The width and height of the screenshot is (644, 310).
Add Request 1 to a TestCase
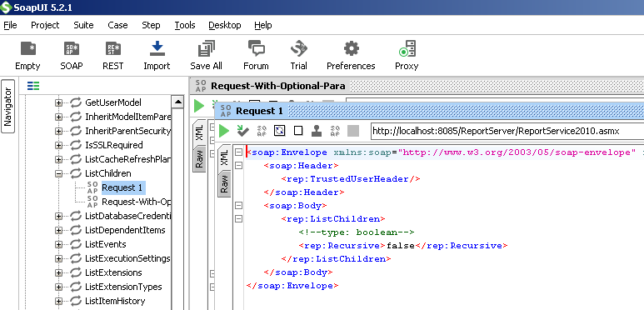point(243,131)
